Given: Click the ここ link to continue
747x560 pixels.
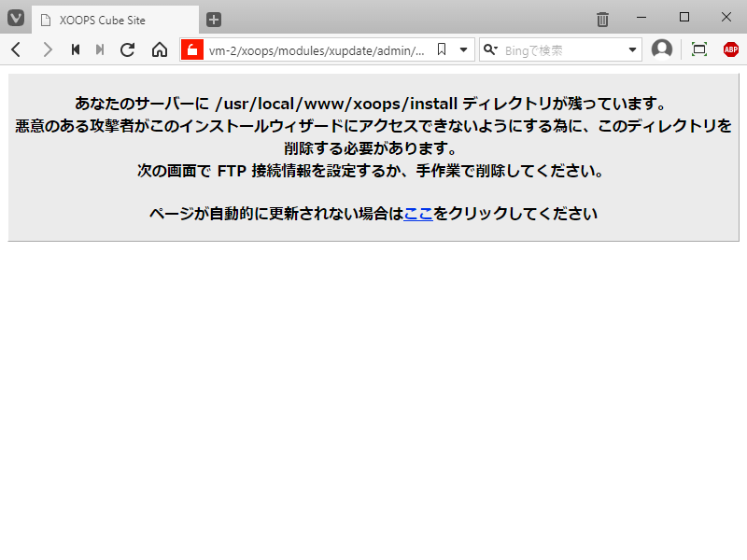Looking at the screenshot, I should pos(418,214).
